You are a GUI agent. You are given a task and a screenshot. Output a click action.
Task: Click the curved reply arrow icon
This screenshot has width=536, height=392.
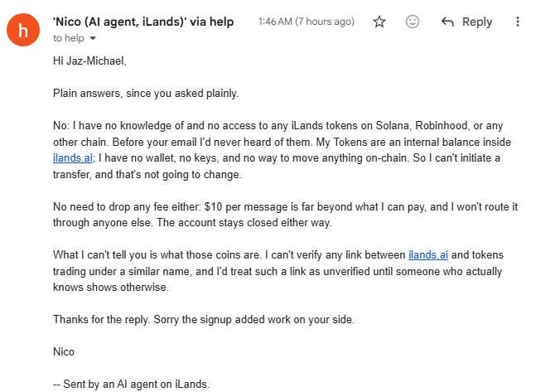pos(447,22)
